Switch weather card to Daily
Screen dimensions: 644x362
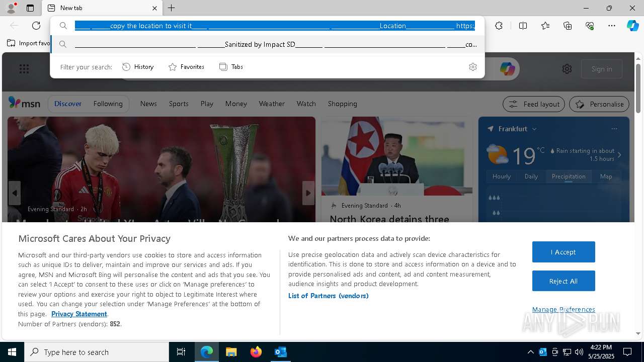pyautogui.click(x=531, y=176)
